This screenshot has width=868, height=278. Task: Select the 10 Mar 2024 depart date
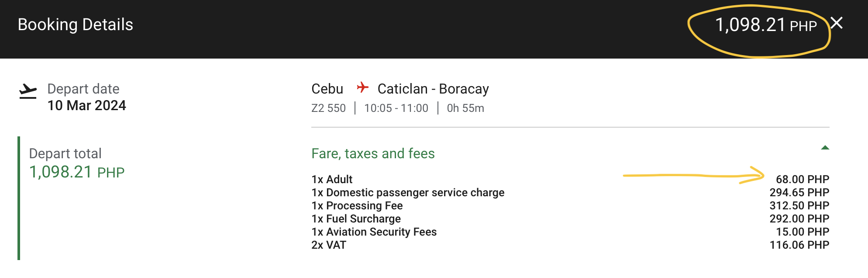[86, 105]
